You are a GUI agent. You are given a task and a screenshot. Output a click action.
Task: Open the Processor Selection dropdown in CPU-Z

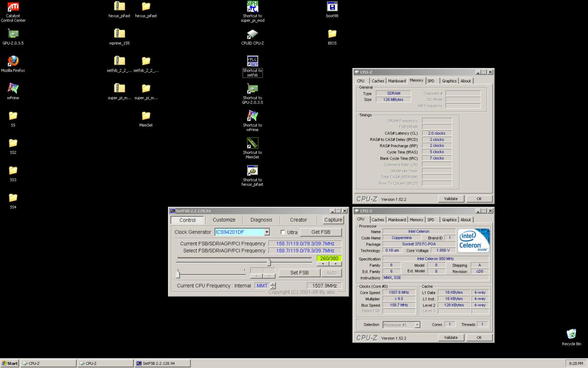(417, 325)
